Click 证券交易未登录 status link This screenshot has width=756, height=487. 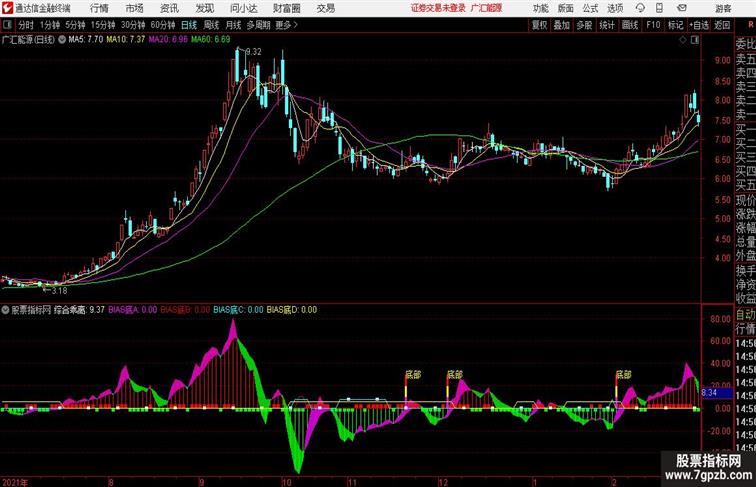(438, 8)
